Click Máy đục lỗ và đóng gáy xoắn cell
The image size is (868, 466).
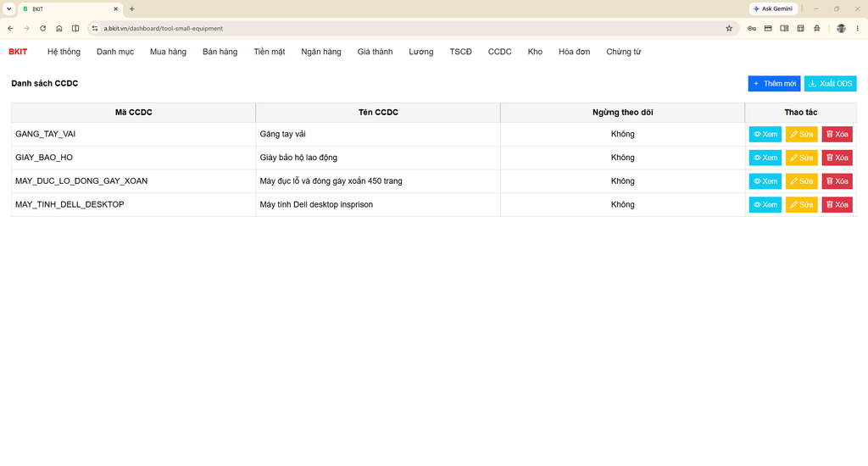[378, 181]
